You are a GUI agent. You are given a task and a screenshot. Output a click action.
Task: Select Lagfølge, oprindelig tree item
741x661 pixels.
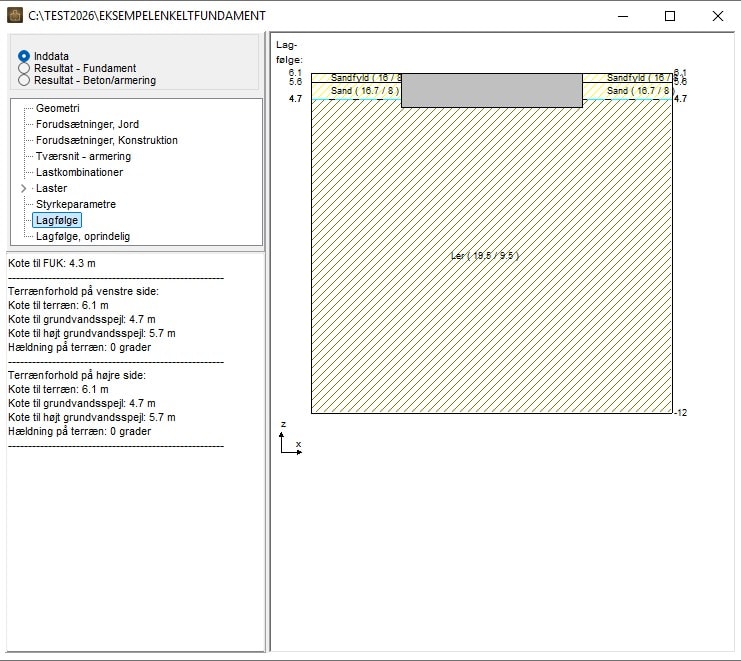click(83, 236)
